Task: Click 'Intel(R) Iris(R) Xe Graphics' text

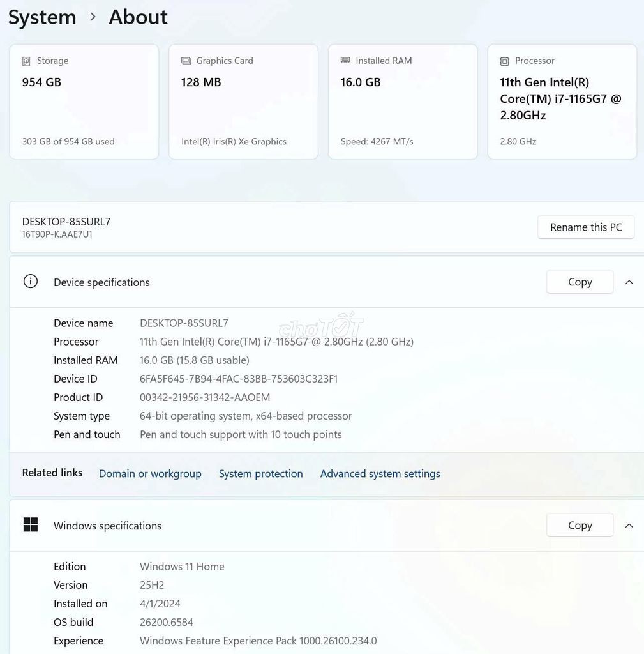Action: 234,141
